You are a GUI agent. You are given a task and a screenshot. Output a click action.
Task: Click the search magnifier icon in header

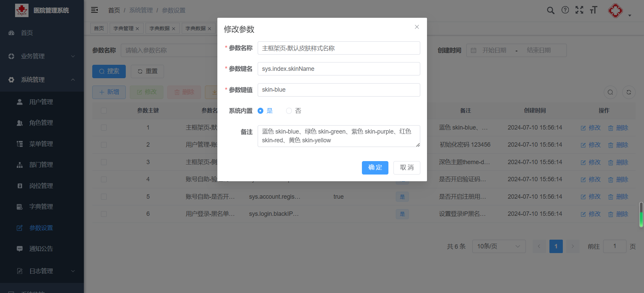click(x=550, y=10)
